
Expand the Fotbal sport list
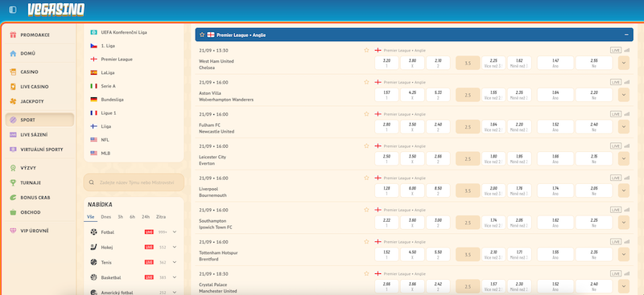(x=175, y=232)
